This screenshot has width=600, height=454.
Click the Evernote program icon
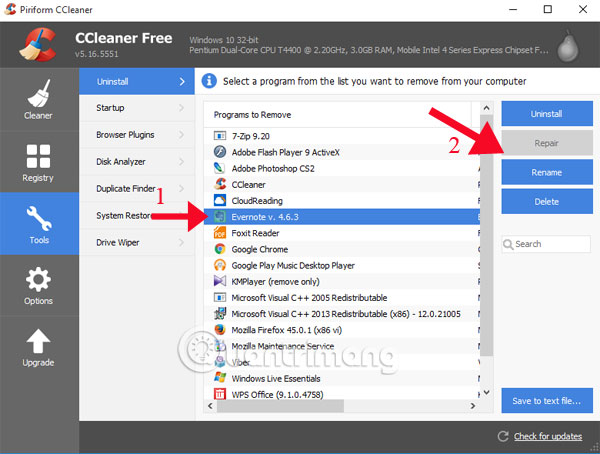220,217
